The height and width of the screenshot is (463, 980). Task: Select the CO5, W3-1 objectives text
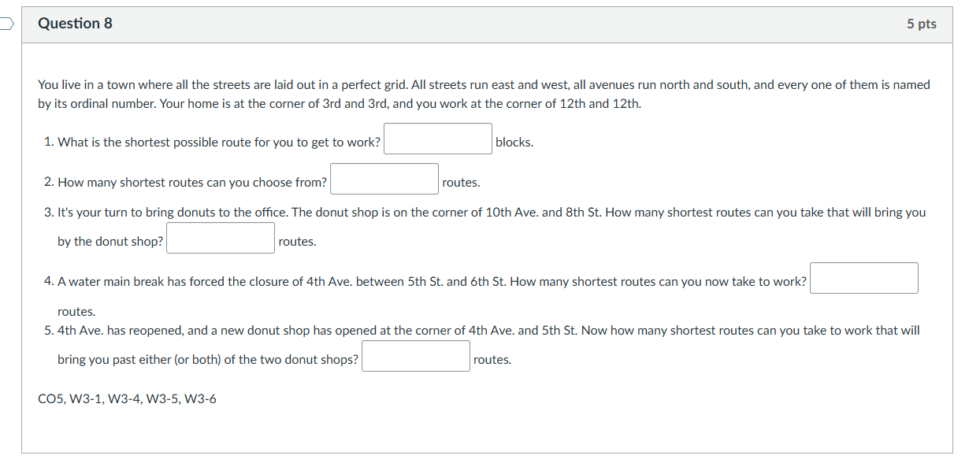pyautogui.click(x=126, y=399)
